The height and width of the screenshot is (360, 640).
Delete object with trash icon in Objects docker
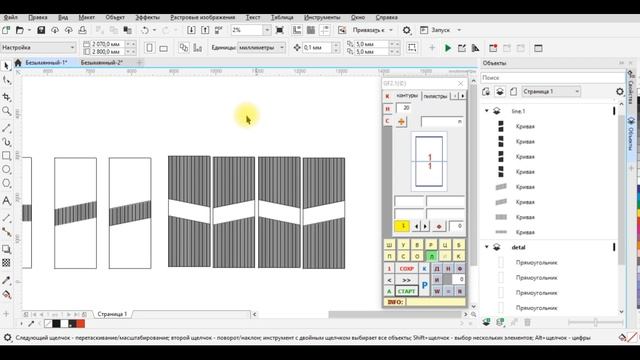coord(527,322)
